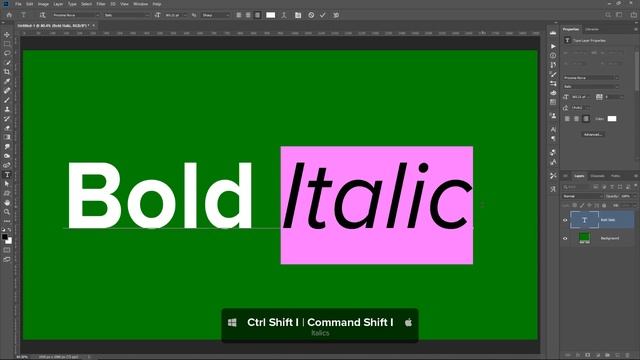
Task: Select the Hand tool
Action: 7,203
